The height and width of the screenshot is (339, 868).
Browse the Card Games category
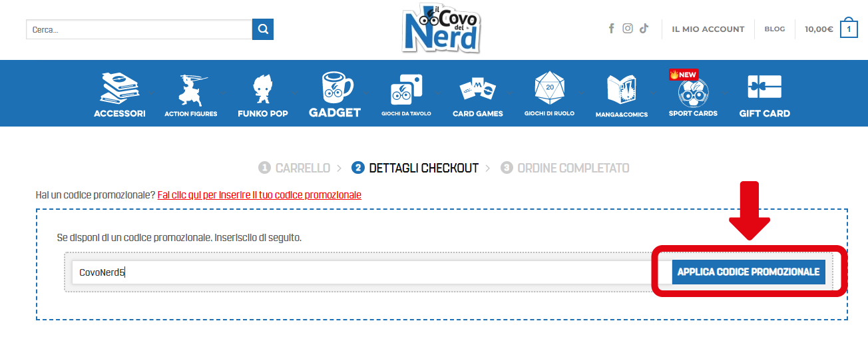[x=478, y=95]
